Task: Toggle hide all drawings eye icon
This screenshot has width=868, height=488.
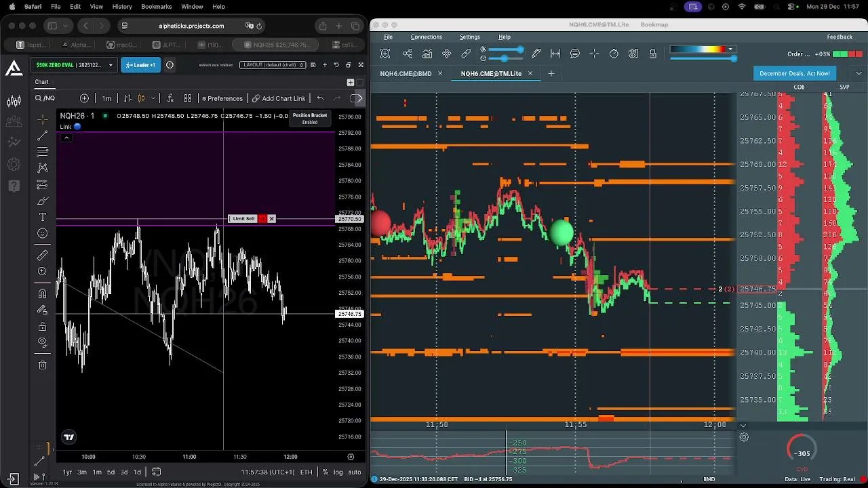Action: pos(42,342)
